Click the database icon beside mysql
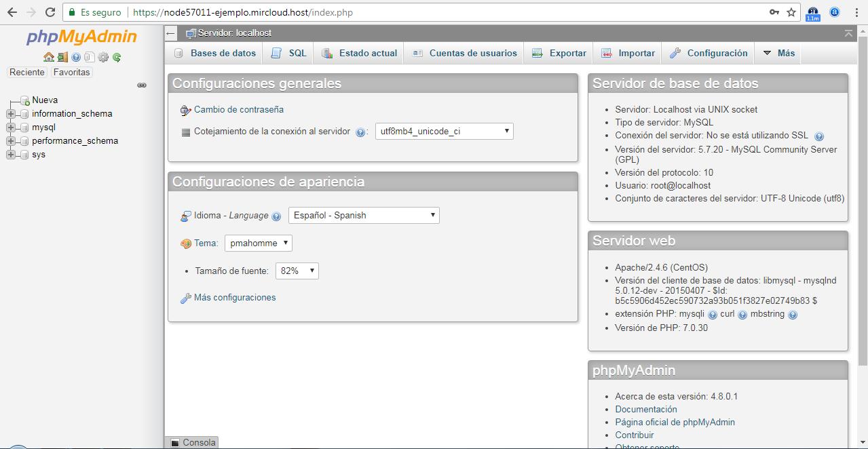Viewport: 868px width, 449px height. (x=24, y=128)
